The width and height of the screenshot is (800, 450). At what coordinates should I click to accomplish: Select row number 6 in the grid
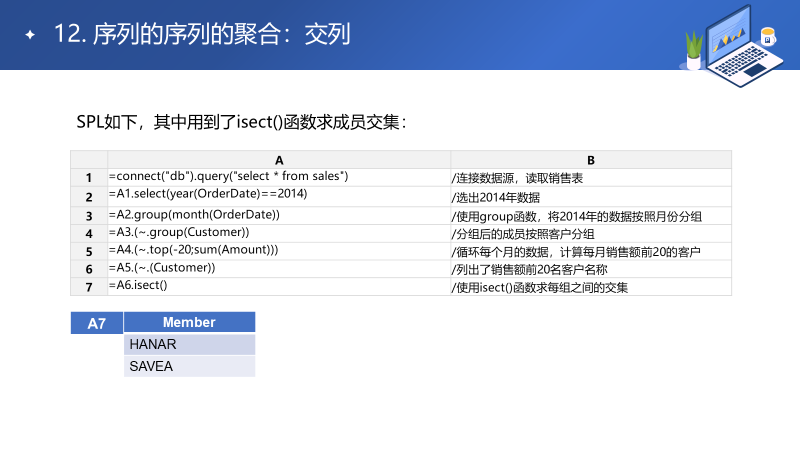pos(89,269)
